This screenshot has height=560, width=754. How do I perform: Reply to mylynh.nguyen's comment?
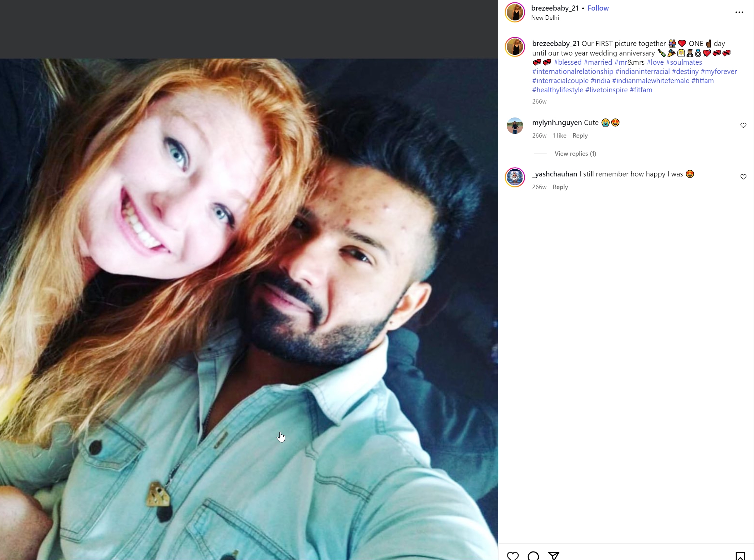580,136
